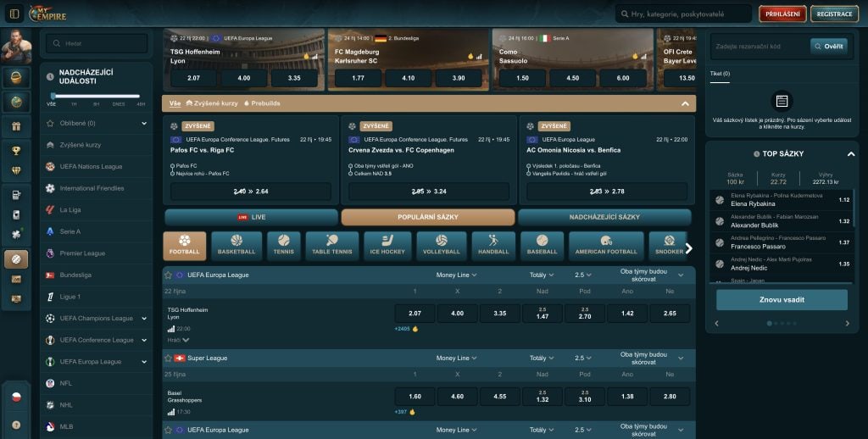Go to next top bets slide arrow
The width and height of the screenshot is (868, 439).
pos(847,323)
